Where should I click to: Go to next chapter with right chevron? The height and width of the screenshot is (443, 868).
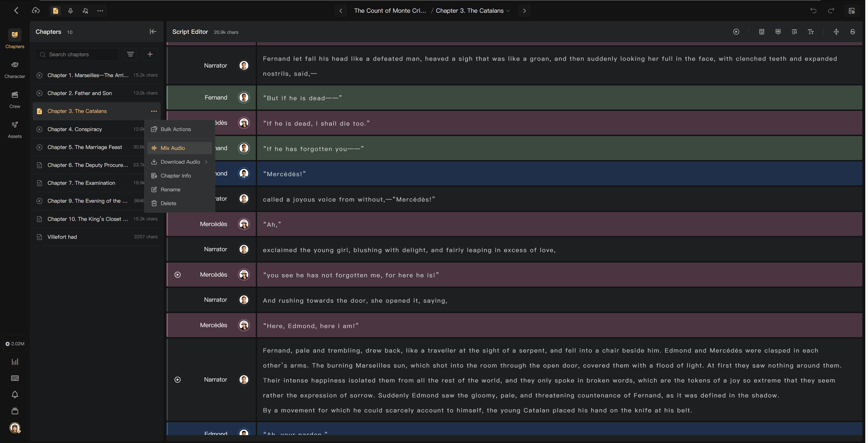524,11
